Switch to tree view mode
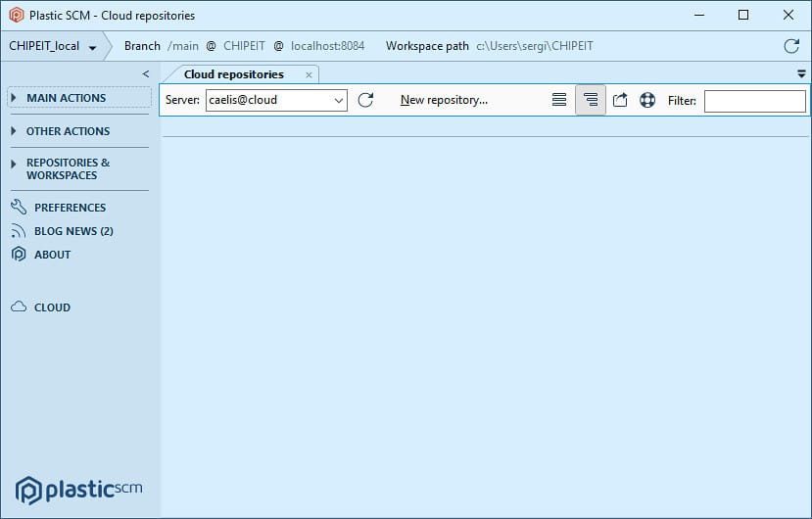 tap(591, 100)
